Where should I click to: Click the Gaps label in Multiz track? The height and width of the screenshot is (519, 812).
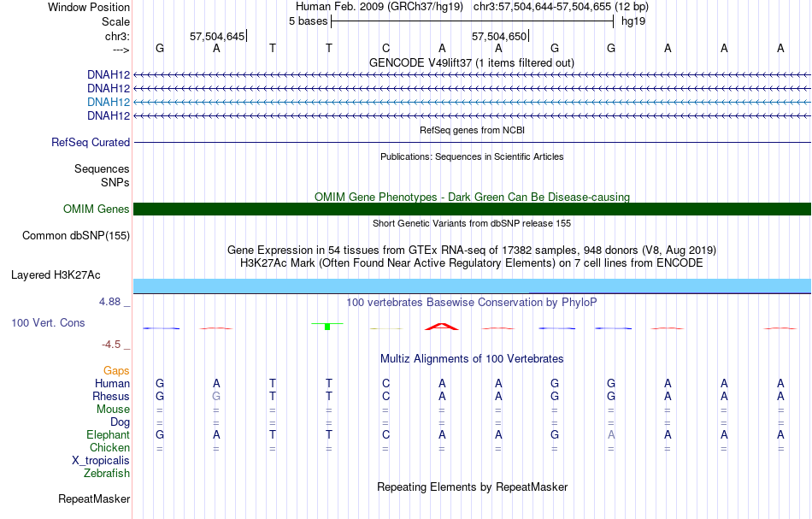[116, 370]
